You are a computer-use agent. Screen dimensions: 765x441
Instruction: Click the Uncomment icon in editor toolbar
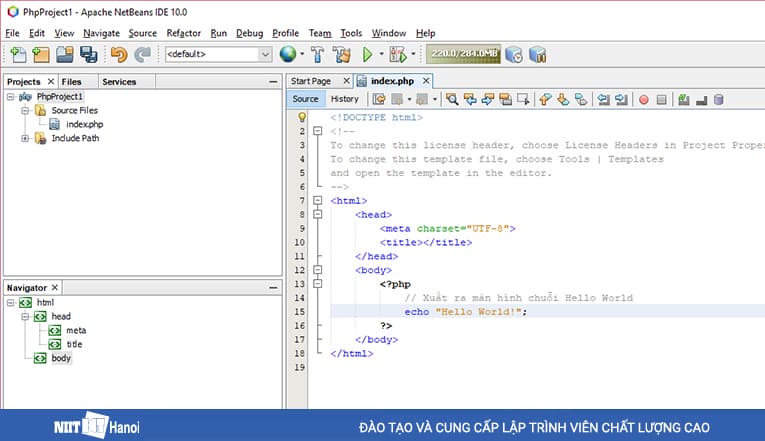[x=701, y=100]
